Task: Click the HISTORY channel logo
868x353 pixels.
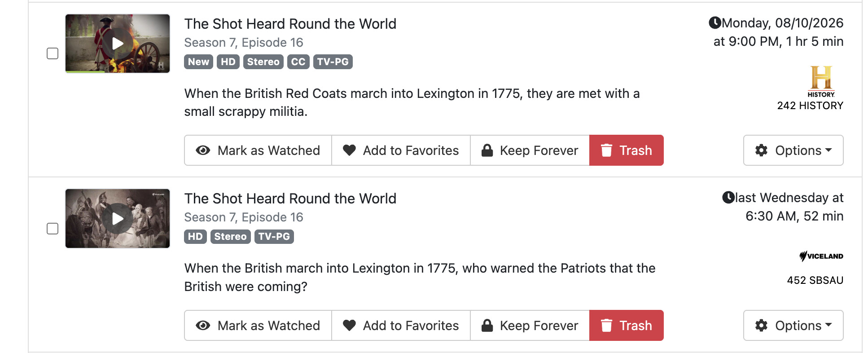Action: [x=821, y=82]
